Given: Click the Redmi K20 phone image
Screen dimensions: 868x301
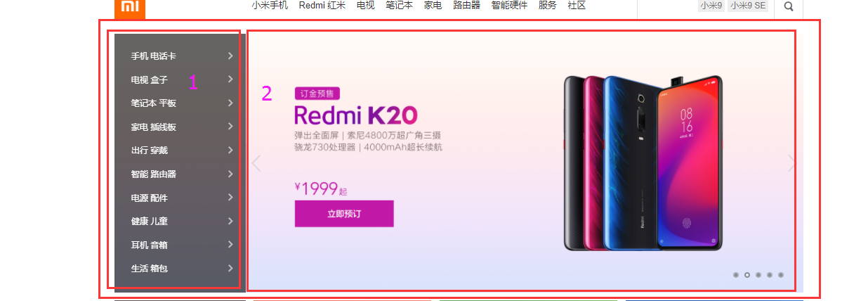Looking at the screenshot, I should [643, 162].
